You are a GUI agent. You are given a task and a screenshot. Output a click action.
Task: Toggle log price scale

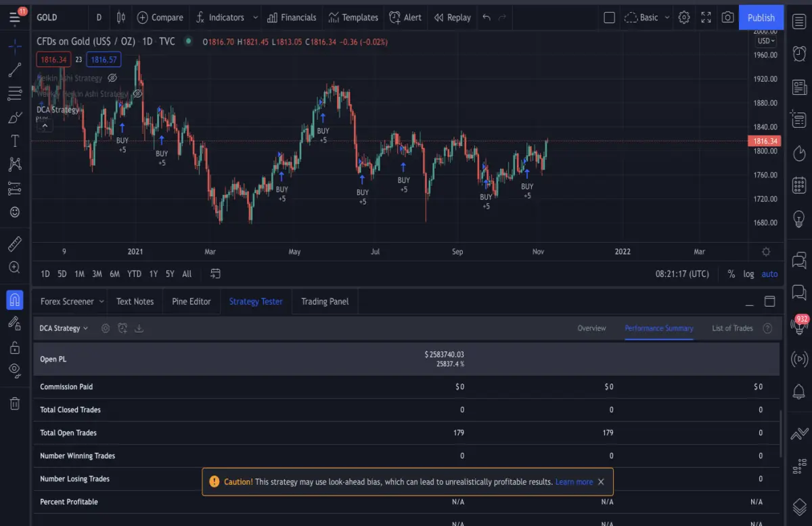point(748,274)
